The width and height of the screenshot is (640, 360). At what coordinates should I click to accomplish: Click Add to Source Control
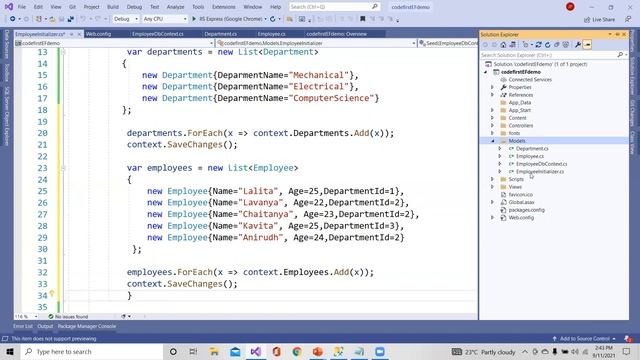click(x=584, y=338)
